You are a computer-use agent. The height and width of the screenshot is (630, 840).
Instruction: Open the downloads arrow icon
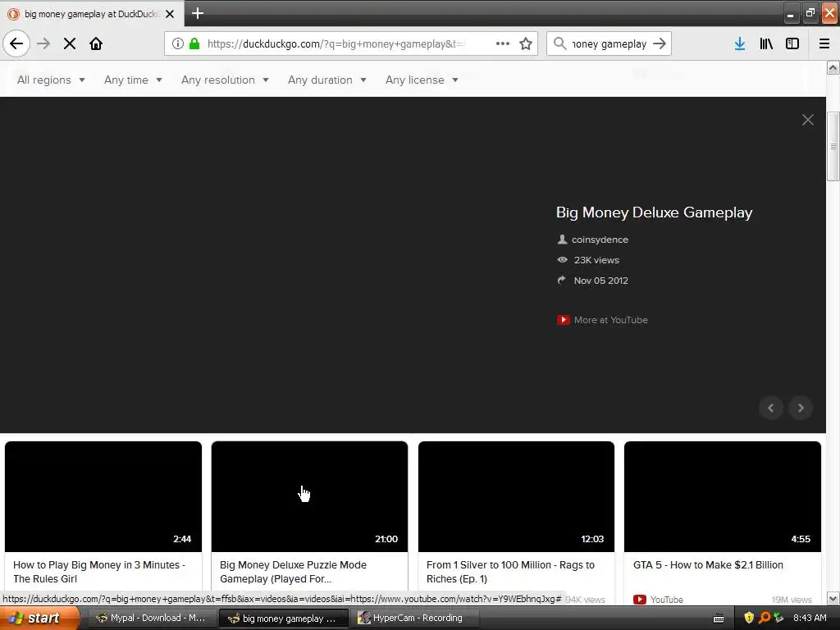740,43
